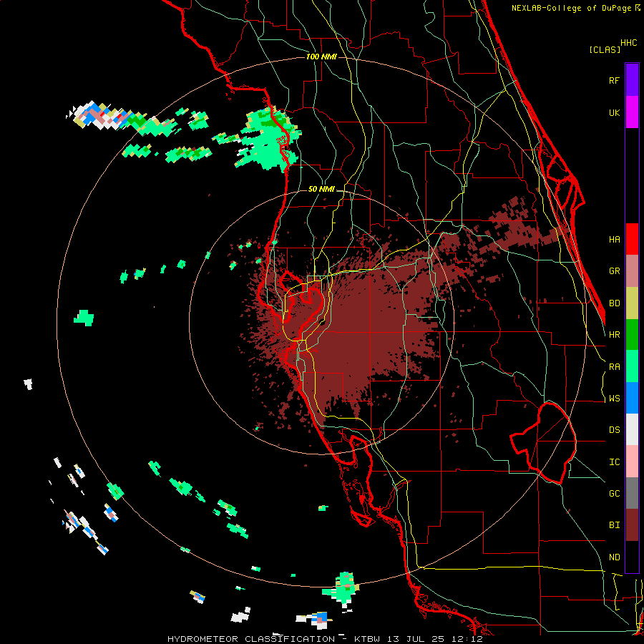
Task: Click the GC legend label
Action: [x=614, y=494]
